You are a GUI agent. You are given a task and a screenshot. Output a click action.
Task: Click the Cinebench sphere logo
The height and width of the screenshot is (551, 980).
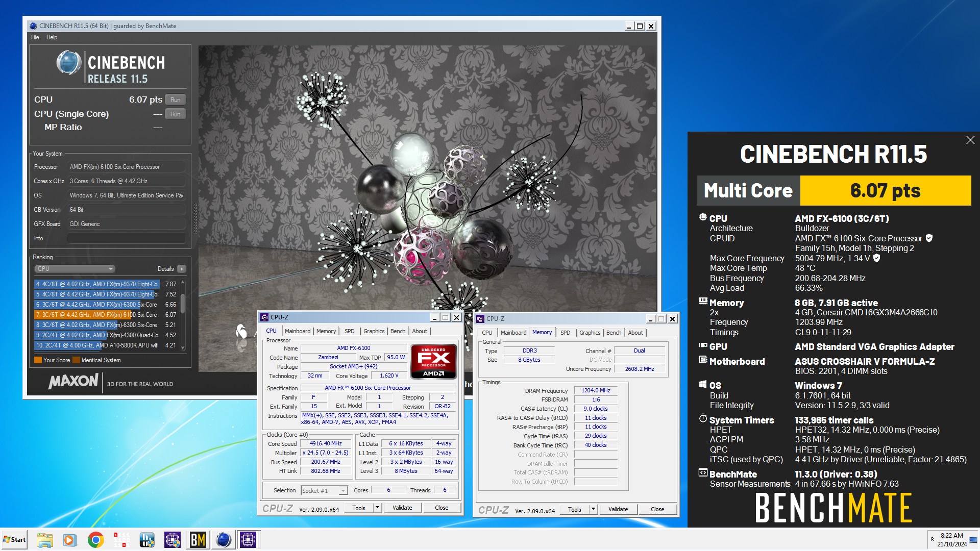pos(69,63)
